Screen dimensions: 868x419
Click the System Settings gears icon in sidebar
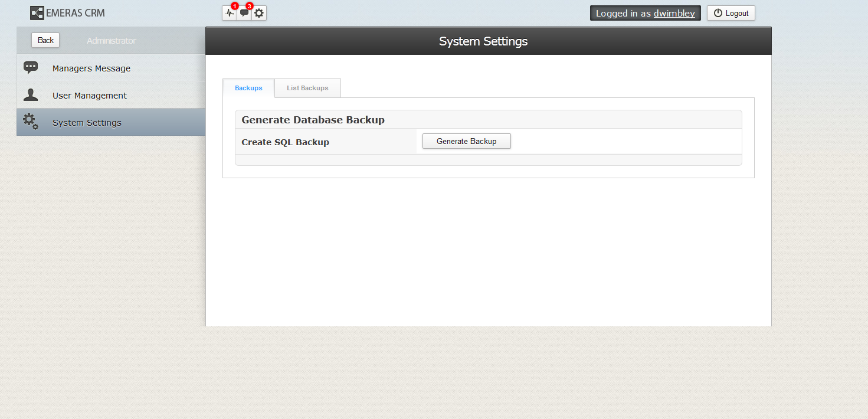31,122
